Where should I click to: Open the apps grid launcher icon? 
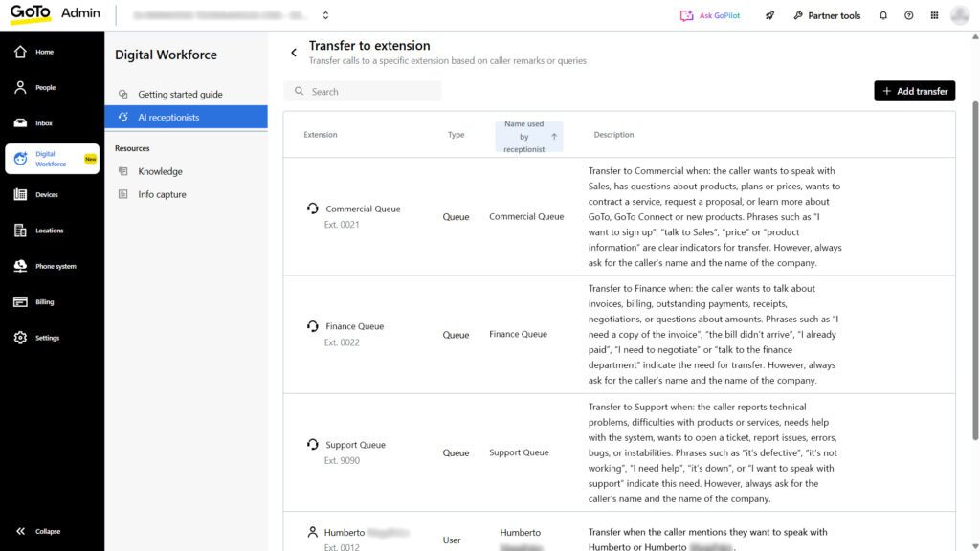point(934,15)
